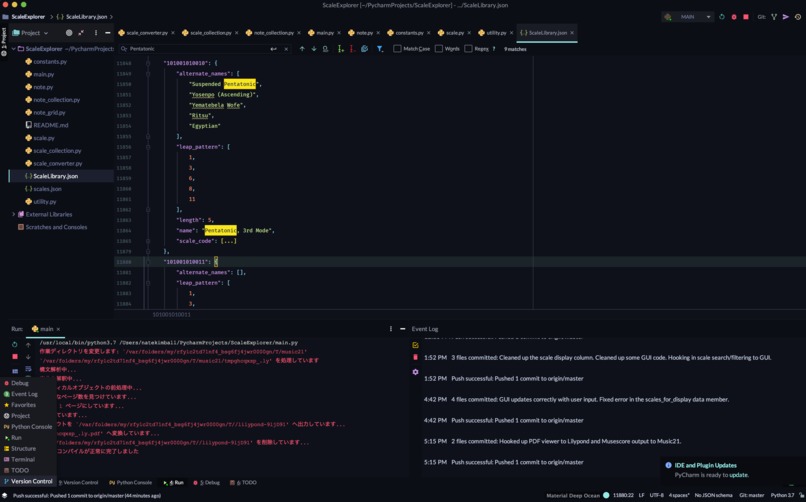Click the trash icon in Event Log
This screenshot has width=806, height=502.
[x=415, y=357]
